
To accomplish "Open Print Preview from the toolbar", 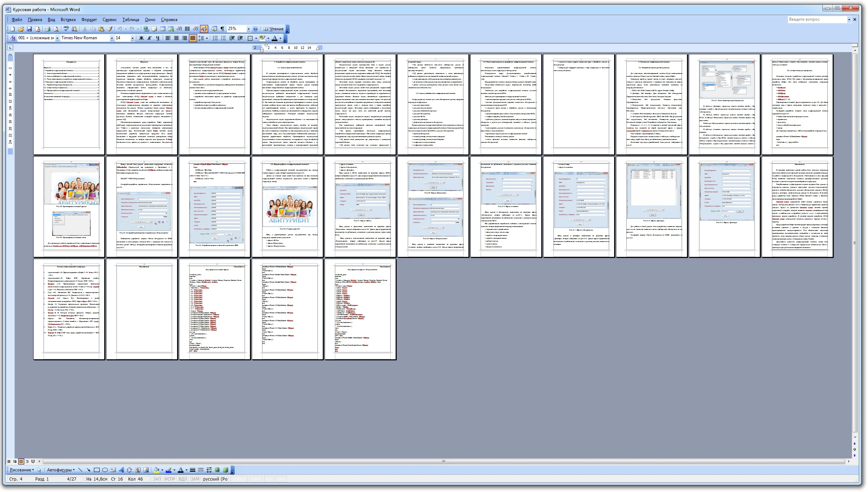I will pos(56,29).
